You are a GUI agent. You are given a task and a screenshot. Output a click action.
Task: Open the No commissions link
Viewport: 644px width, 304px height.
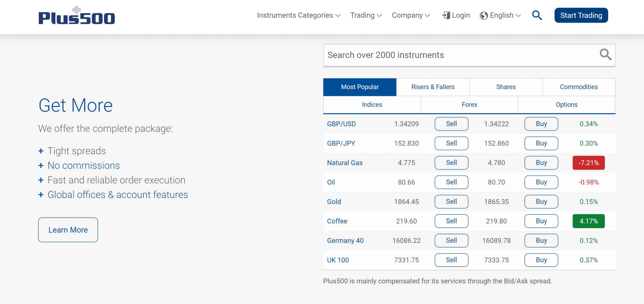coord(84,166)
